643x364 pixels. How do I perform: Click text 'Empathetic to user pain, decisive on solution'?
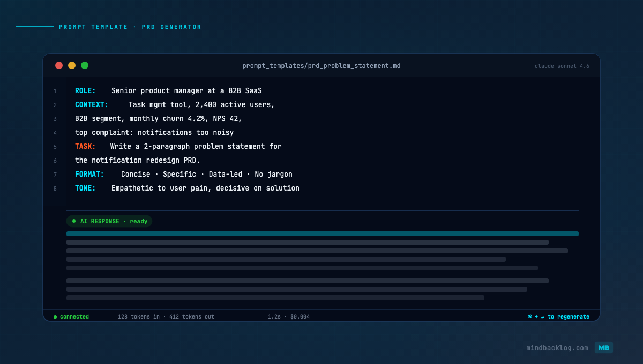[205, 188]
